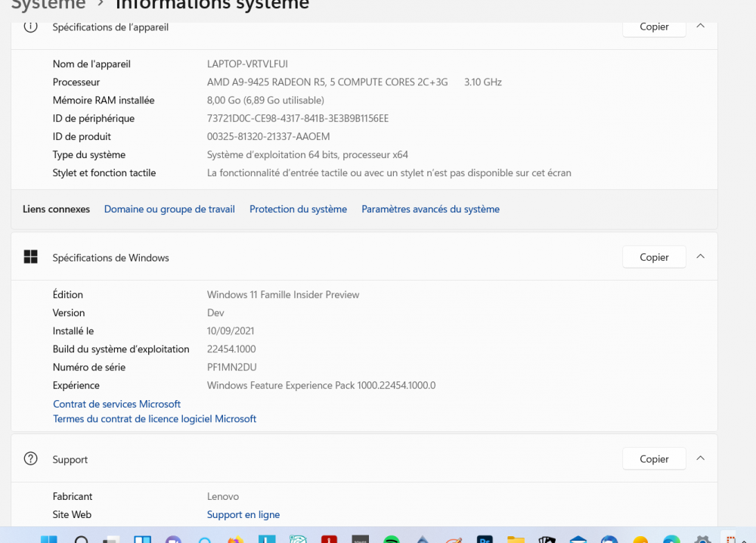Click the taskbar Search magnifier icon
Screen dimensions: 756x543
point(81,539)
